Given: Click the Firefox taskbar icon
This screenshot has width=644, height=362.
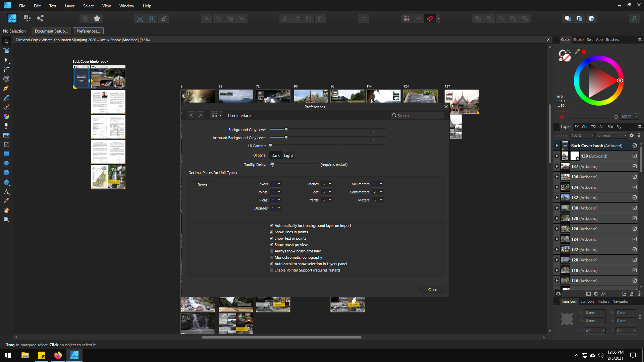Looking at the screenshot, I should (x=58, y=355).
